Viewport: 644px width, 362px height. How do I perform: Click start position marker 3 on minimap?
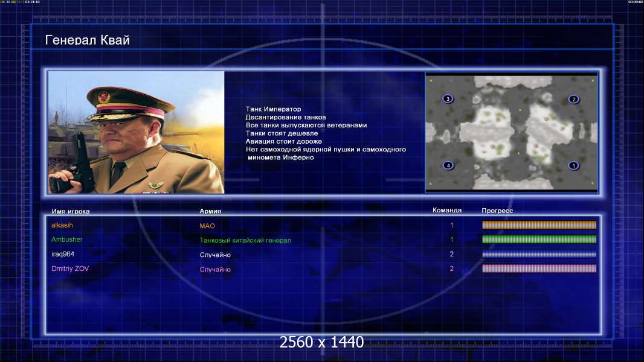click(448, 99)
